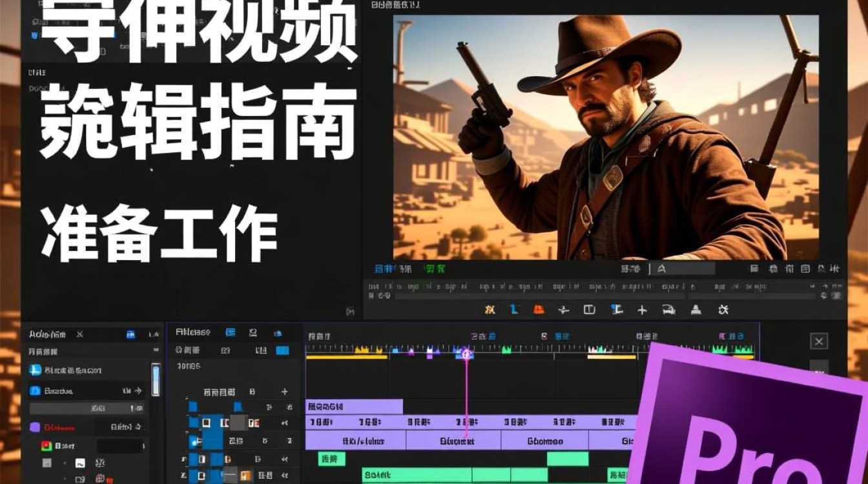Click the green label below the monitor preview
This screenshot has height=484, width=868.
pos(434,268)
